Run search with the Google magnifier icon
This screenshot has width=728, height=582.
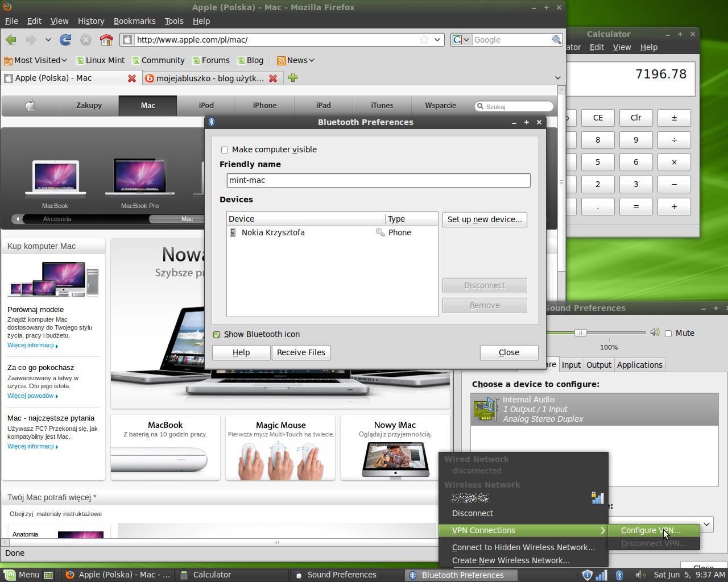(x=557, y=40)
